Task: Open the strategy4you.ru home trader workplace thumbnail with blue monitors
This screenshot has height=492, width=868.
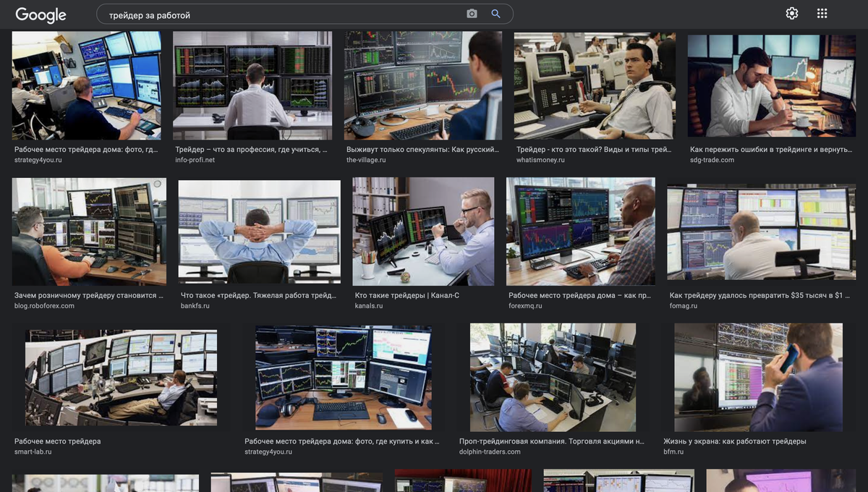Action: tap(87, 85)
